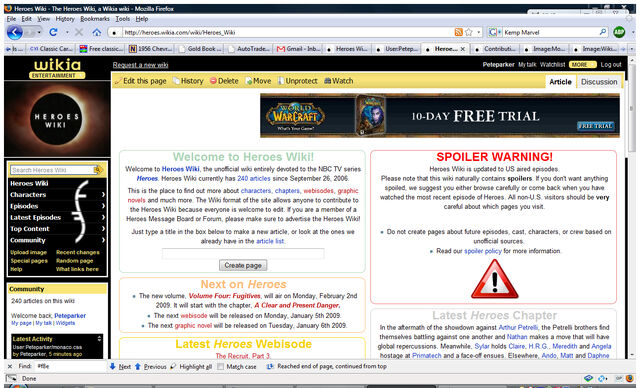
Task: Toggle Latest Activity box expander arrows
Action: pos(99,339)
